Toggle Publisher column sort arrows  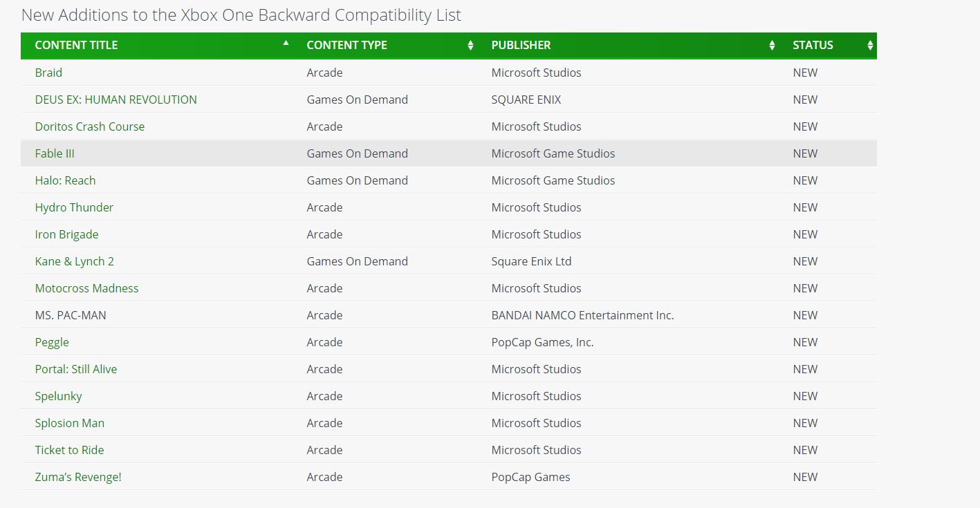(x=772, y=46)
